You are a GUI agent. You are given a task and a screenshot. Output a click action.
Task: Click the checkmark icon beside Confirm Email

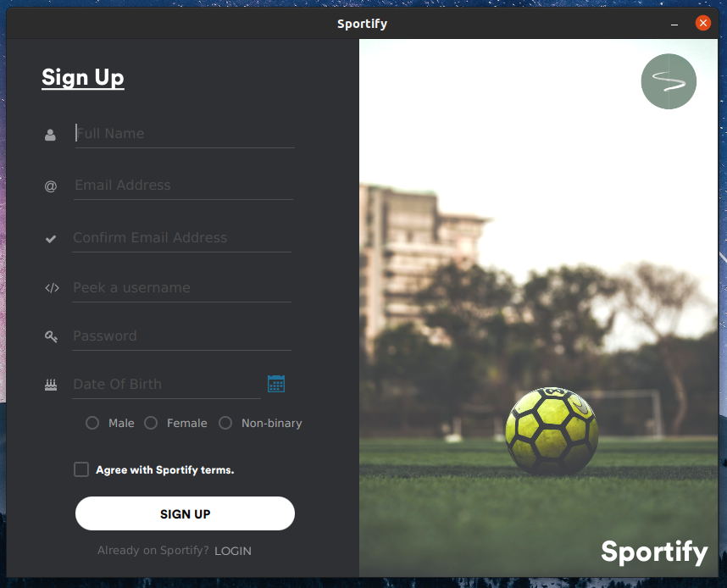(x=51, y=239)
